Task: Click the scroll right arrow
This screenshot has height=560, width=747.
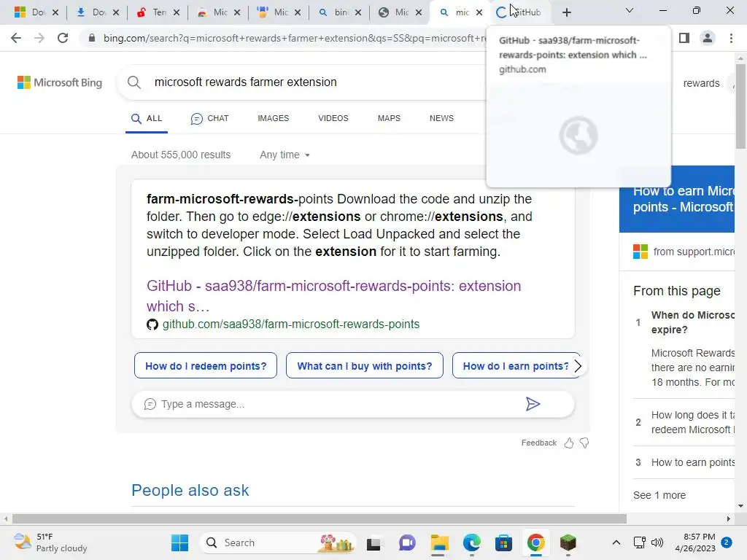Action: pos(729,518)
